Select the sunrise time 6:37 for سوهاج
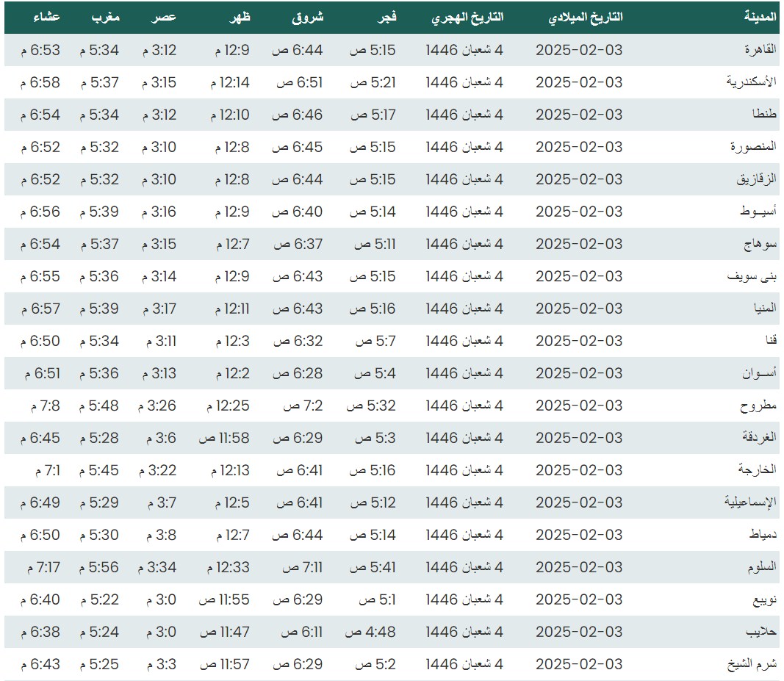784x681 pixels. click(297, 244)
